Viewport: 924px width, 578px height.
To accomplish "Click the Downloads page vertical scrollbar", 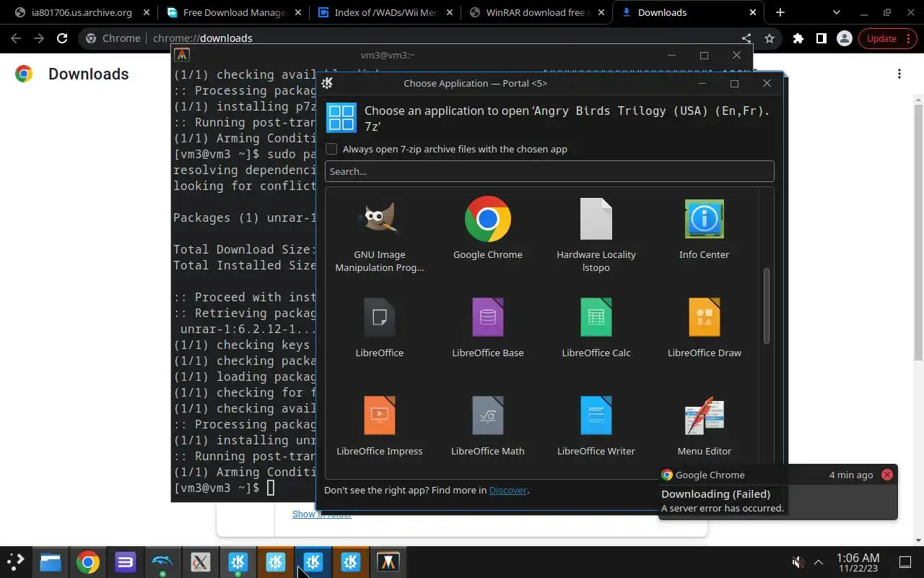I will click(918, 231).
